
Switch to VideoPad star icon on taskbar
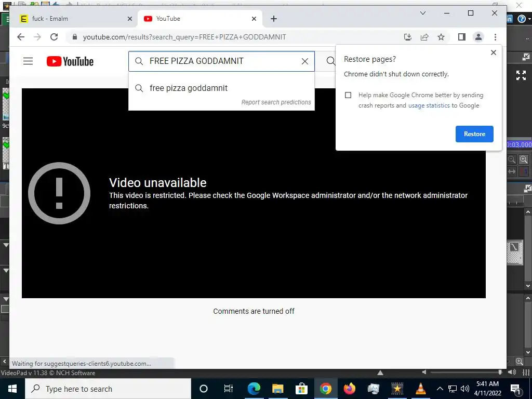(x=397, y=389)
